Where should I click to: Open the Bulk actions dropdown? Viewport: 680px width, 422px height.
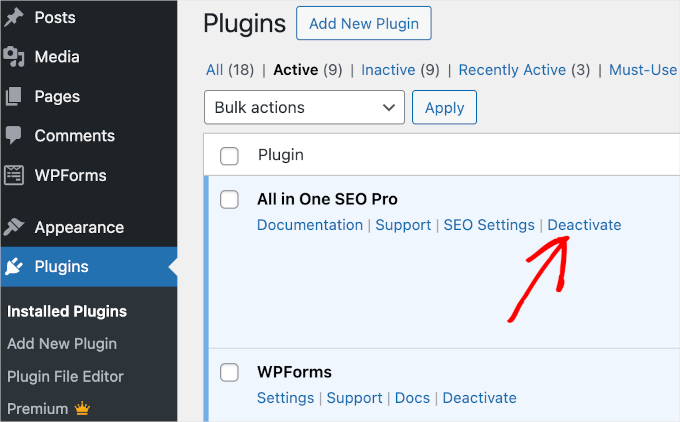pos(304,107)
